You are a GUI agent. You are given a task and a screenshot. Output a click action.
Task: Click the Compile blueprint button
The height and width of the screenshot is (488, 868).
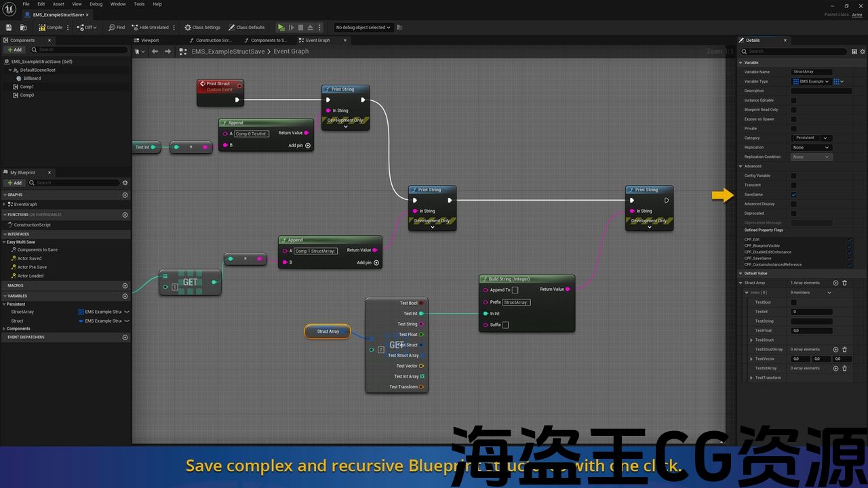point(51,28)
